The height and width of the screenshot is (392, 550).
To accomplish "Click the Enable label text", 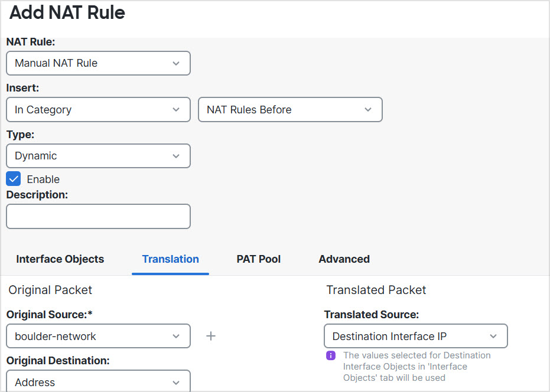I will point(43,179).
